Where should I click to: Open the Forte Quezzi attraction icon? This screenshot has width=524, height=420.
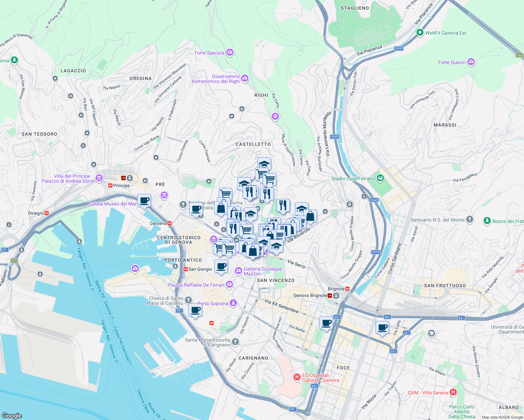tap(471, 62)
